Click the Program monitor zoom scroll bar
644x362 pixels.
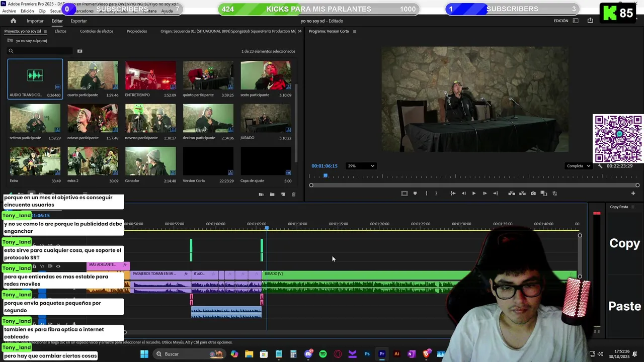point(474,186)
